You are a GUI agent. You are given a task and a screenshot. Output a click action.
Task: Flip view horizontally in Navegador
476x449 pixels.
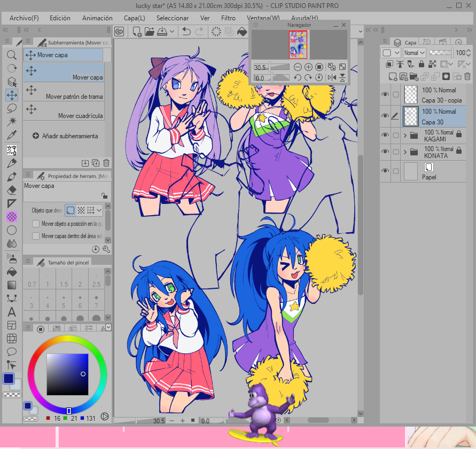coord(332,77)
